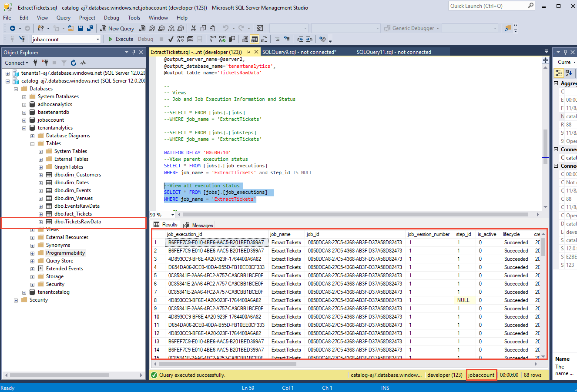Select dbo.TicketsRawData table in tree
The image size is (577, 392).
(x=77, y=222)
